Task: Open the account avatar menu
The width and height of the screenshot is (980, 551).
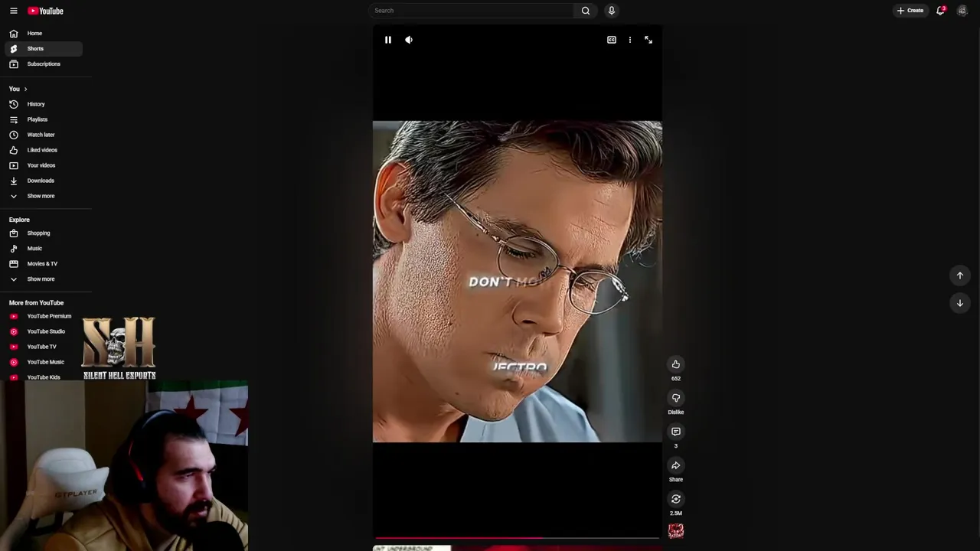Action: coord(962,11)
